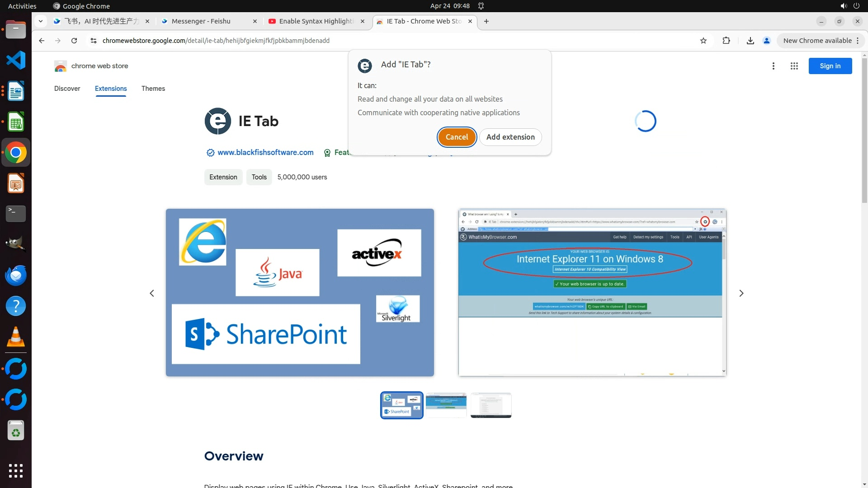Cancel the Add IE Tab dialog

457,137
